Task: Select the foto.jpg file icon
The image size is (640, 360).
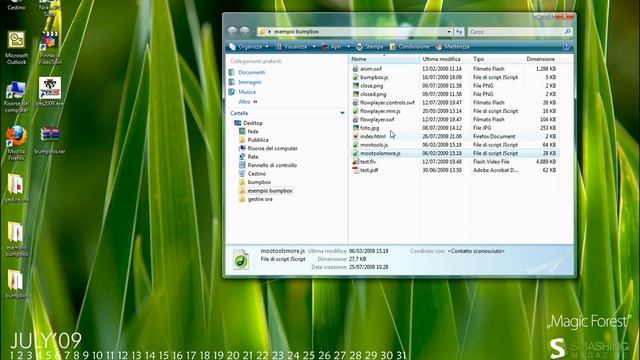Action: [x=356, y=128]
